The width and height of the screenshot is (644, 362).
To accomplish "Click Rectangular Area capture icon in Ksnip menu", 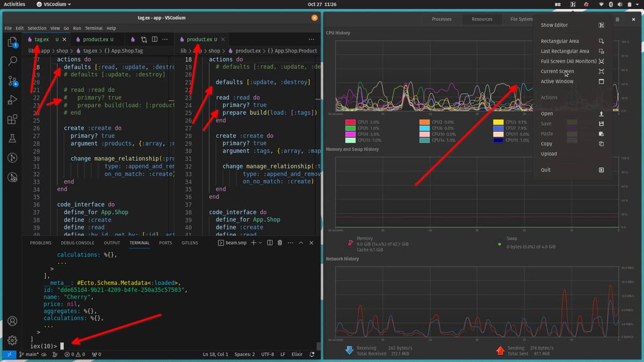I will coord(601,41).
